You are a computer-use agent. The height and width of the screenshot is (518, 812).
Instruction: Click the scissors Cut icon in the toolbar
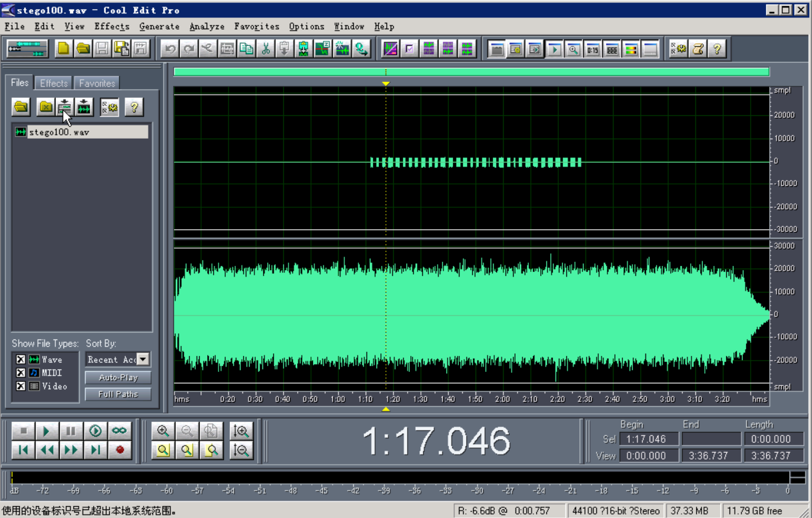(x=266, y=49)
